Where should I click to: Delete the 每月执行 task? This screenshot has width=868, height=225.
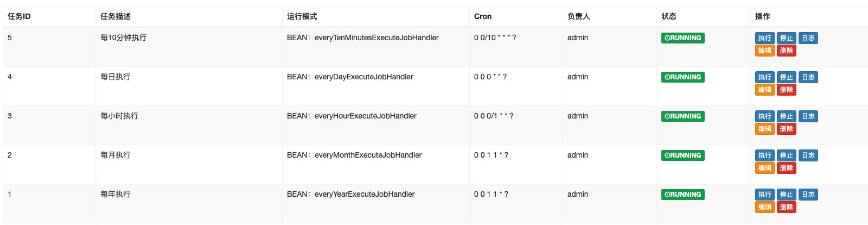pos(787,168)
